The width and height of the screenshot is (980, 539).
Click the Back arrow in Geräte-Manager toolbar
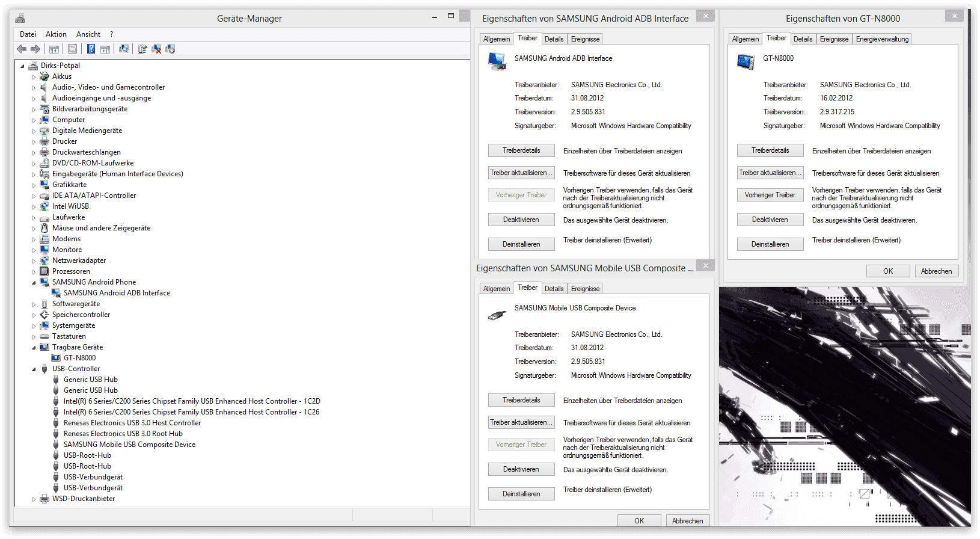click(22, 49)
